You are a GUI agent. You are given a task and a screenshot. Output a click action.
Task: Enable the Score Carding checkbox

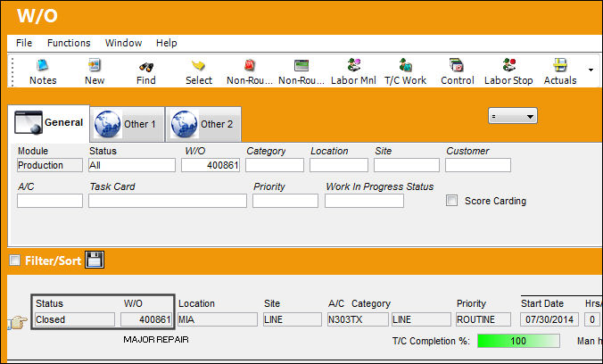pos(451,201)
